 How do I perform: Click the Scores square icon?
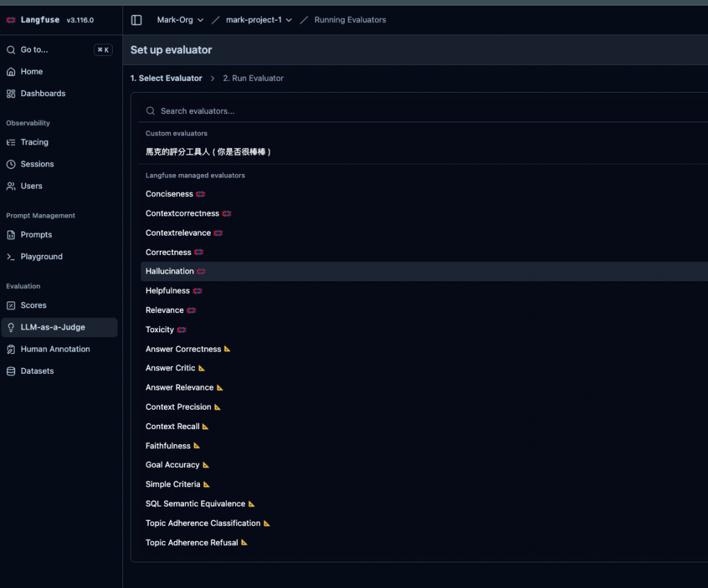pyautogui.click(x=11, y=305)
